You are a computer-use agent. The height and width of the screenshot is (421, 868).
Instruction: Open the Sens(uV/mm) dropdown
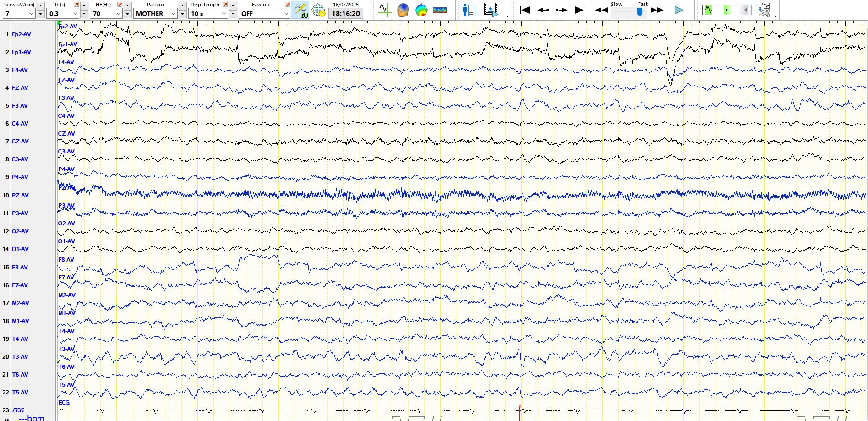tap(19, 14)
